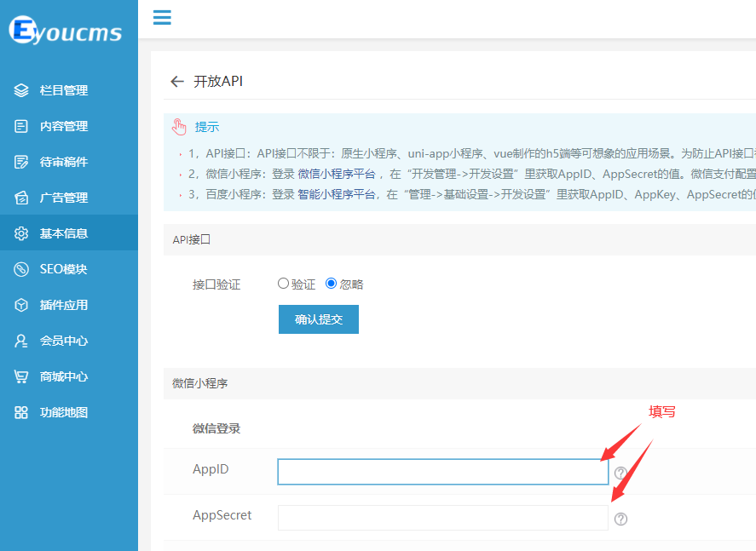Click the back arrow beside 开放API
Screen dimensions: 756x551
(176, 82)
